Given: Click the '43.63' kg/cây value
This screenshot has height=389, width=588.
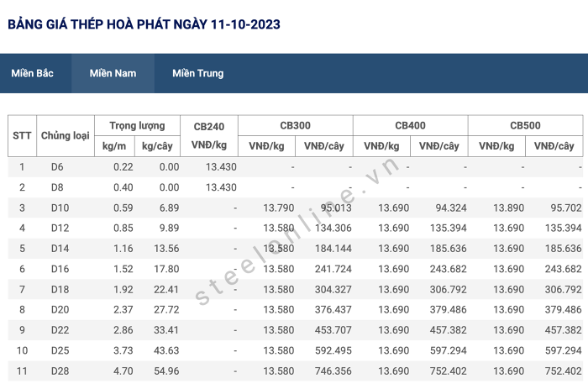Looking at the screenshot, I should coord(166,350).
